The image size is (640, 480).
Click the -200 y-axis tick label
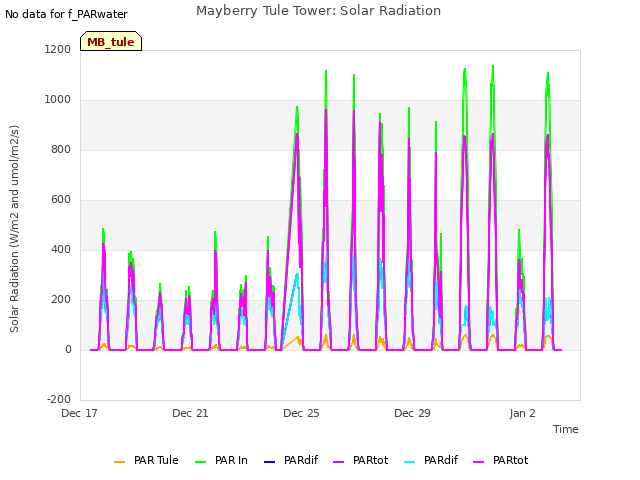pos(59,399)
